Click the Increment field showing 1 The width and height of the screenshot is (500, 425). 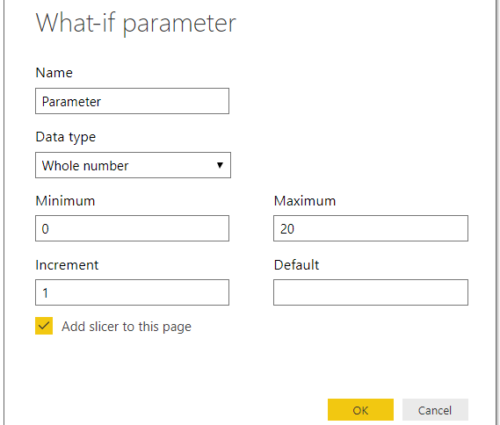(132, 292)
